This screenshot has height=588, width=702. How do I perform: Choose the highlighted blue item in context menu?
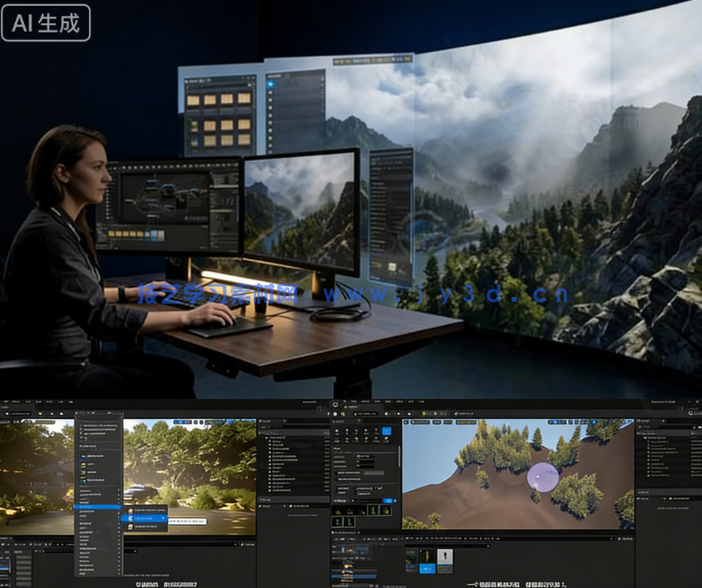[x=96, y=506]
